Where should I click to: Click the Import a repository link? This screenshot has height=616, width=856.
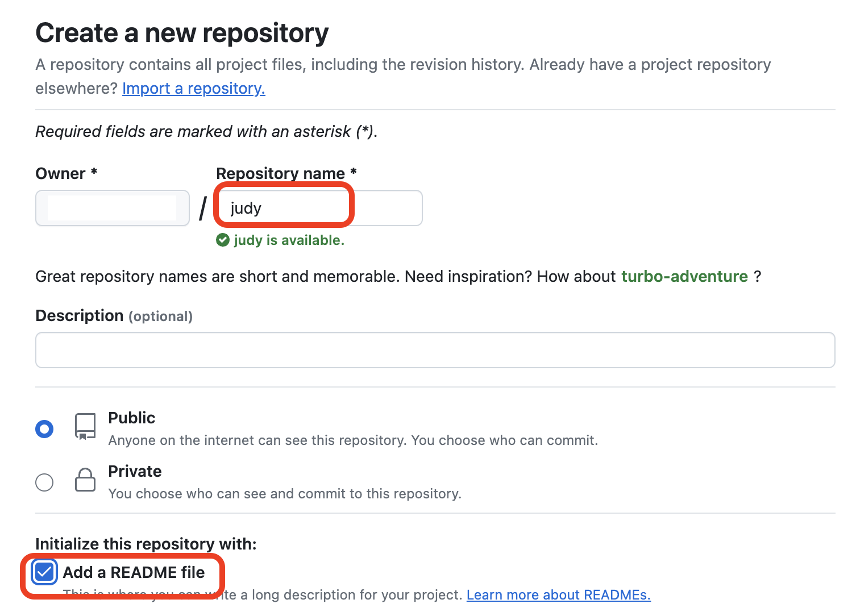click(193, 89)
